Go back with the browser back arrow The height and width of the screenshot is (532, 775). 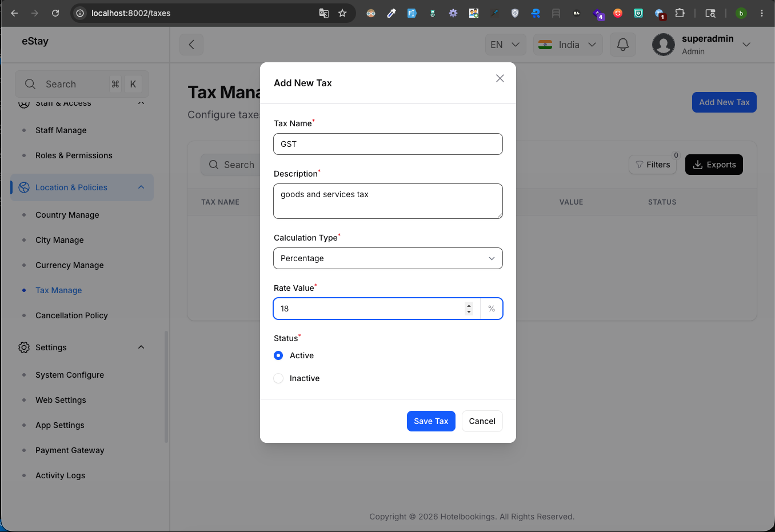pos(14,13)
